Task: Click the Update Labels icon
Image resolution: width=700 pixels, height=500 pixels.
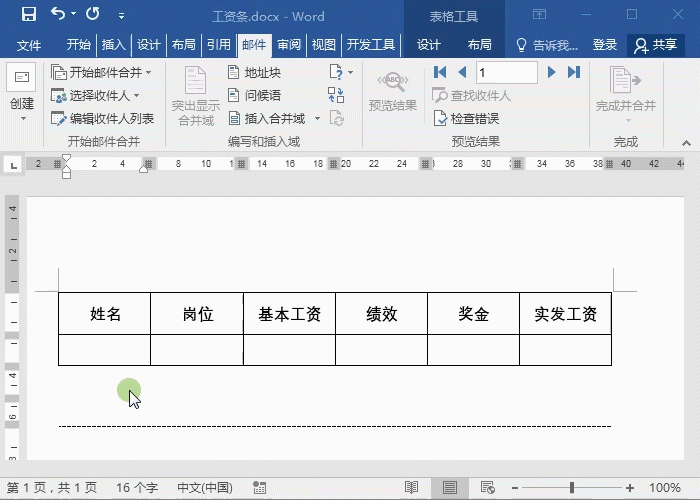Action: pyautogui.click(x=336, y=118)
